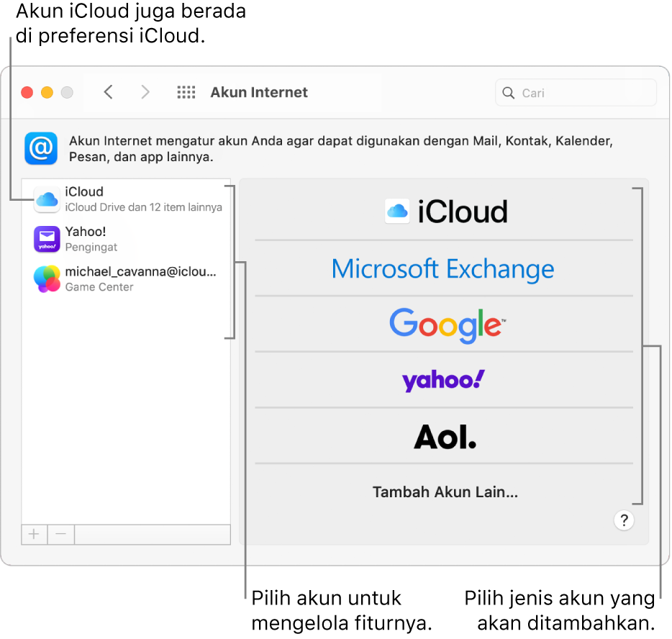Open the Show All preferences grid
Image resolution: width=672 pixels, height=639 pixels.
pyautogui.click(x=186, y=92)
